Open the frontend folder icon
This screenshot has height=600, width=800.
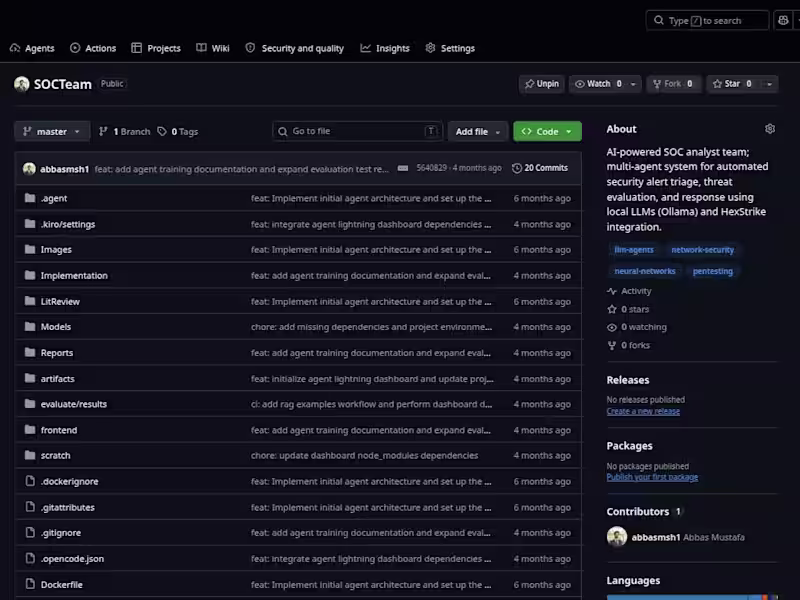coord(30,430)
